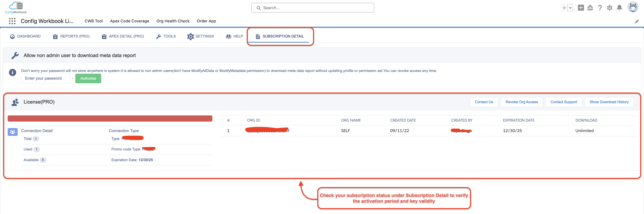Click the Enter your password field
Image resolution: width=644 pixels, height=214 pixels.
(x=45, y=78)
